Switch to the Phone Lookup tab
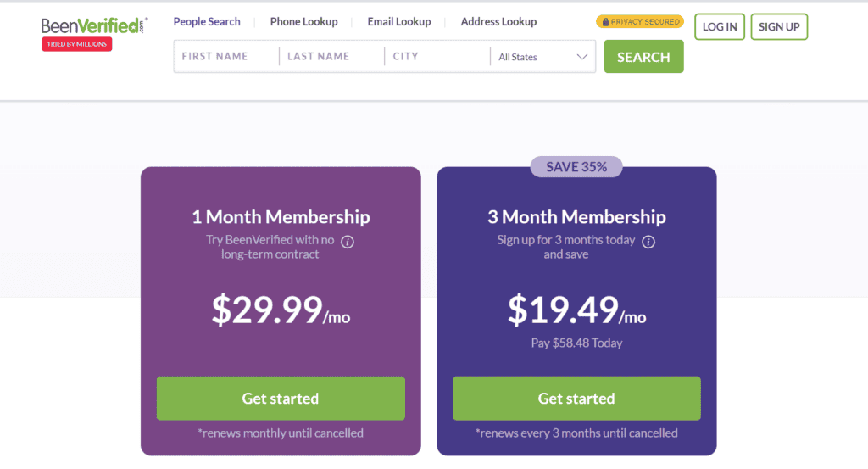This screenshot has height=469, width=868. coord(304,21)
